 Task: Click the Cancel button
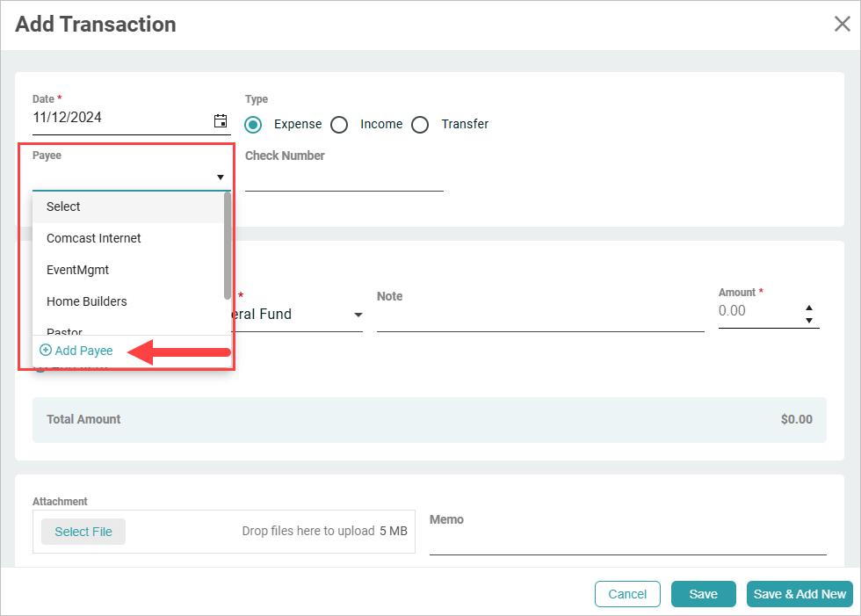[x=627, y=594]
